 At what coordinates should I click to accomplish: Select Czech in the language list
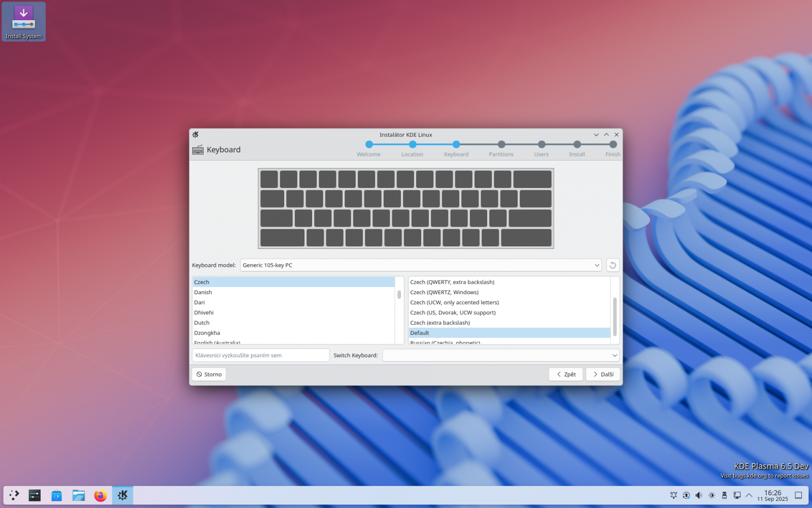coord(293,282)
